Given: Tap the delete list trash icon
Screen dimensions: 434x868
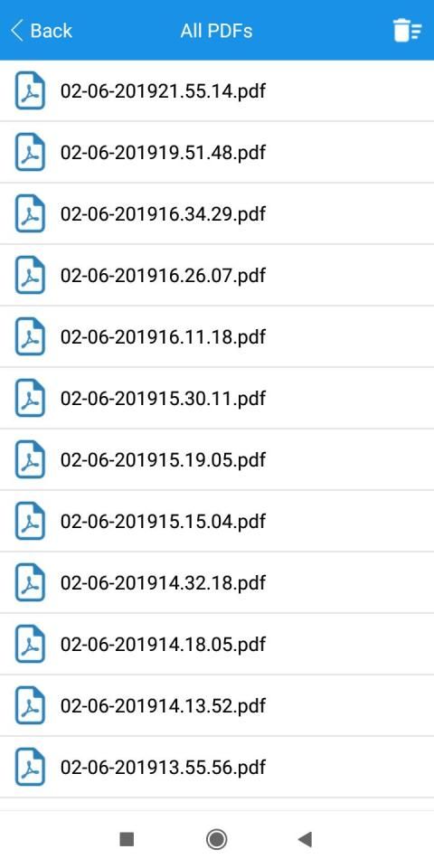Looking at the screenshot, I should click(x=407, y=31).
